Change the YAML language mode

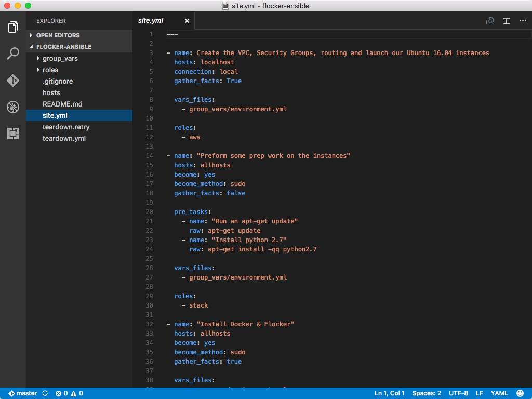point(498,393)
